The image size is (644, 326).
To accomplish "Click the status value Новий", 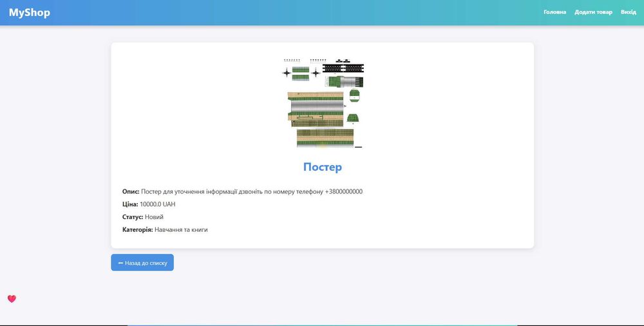I will coord(154,216).
